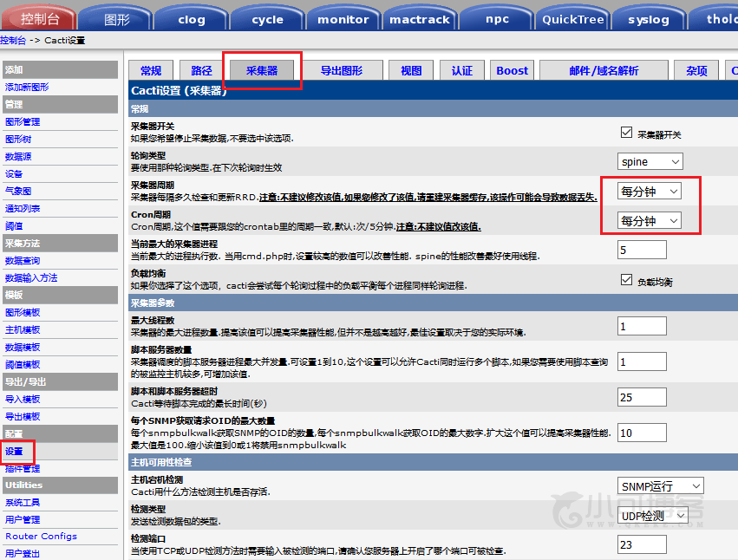Open 插件管理 in the sidebar
Image resolution: width=738 pixels, height=560 pixels.
[x=23, y=469]
